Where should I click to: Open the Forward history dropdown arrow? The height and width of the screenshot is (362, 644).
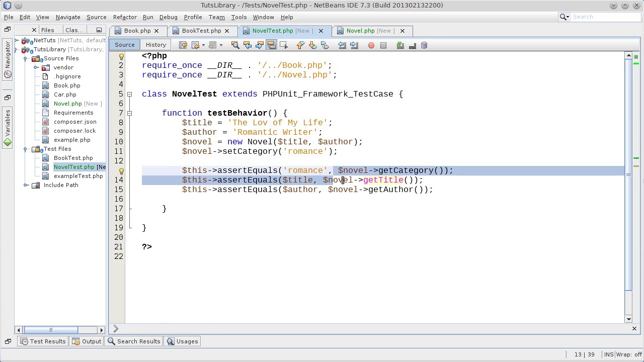pyautogui.click(x=220, y=45)
